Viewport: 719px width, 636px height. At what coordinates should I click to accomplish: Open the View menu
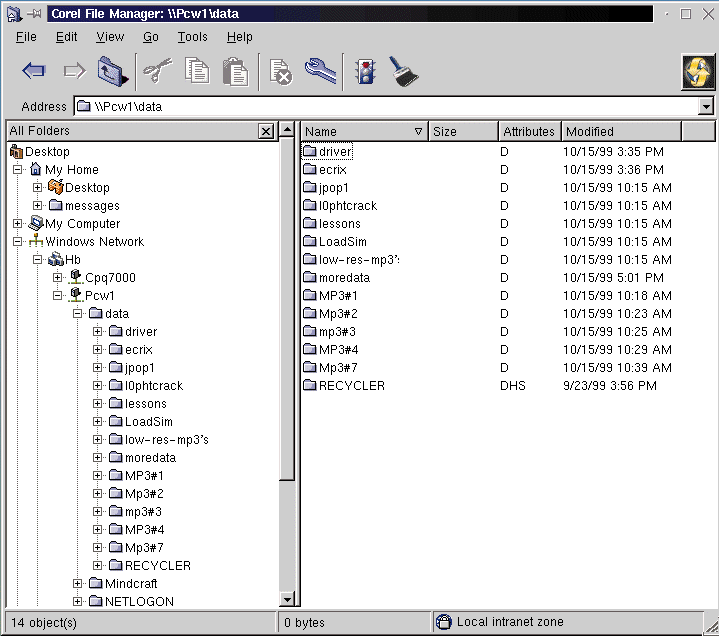pyautogui.click(x=110, y=37)
